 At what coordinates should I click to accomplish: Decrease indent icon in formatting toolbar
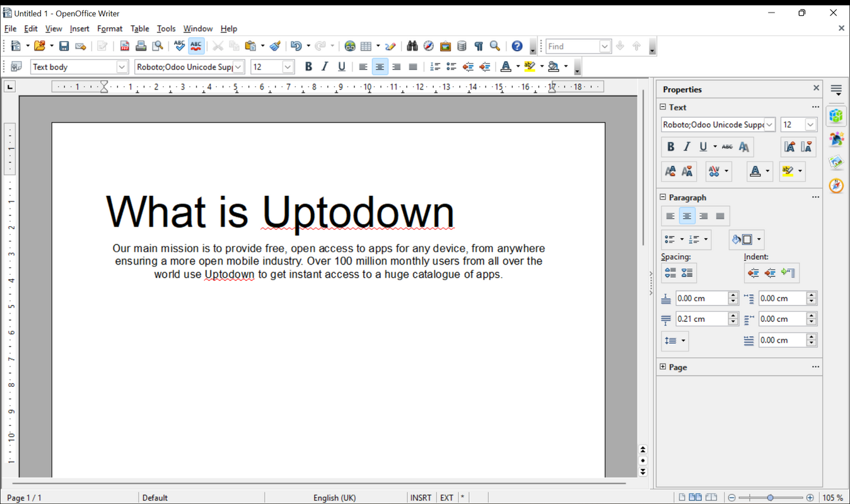pyautogui.click(x=468, y=67)
